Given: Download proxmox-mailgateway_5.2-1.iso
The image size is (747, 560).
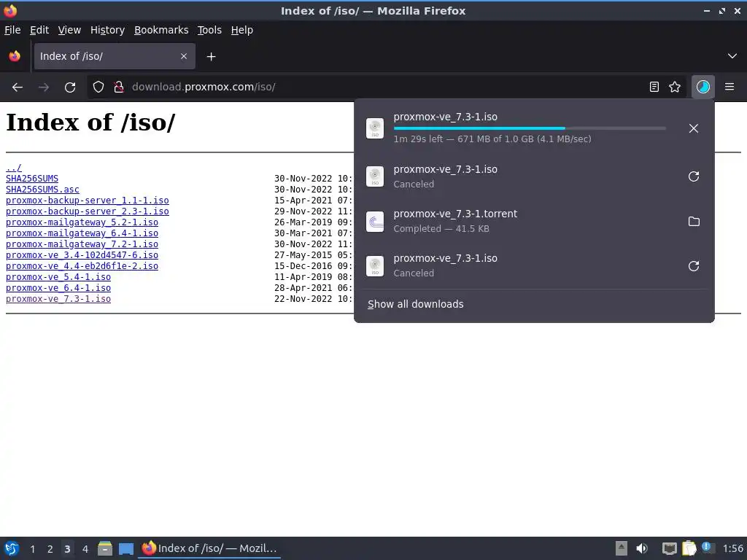Looking at the screenshot, I should click(x=82, y=222).
